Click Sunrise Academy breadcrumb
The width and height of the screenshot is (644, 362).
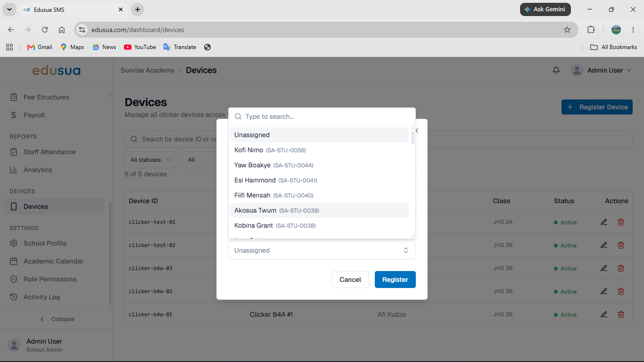[148, 70]
